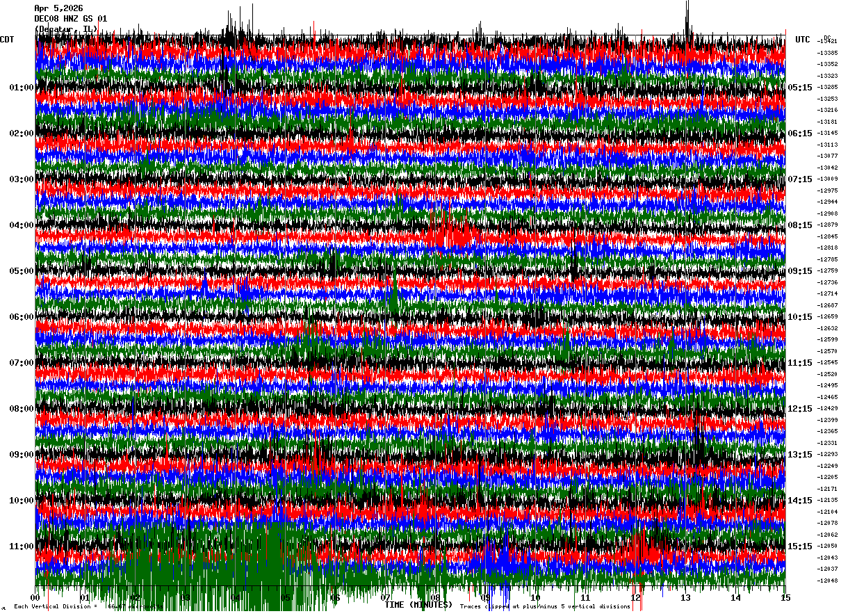Select the 08:00 CDT time label
This screenshot has height=616, width=841.
click(x=22, y=409)
